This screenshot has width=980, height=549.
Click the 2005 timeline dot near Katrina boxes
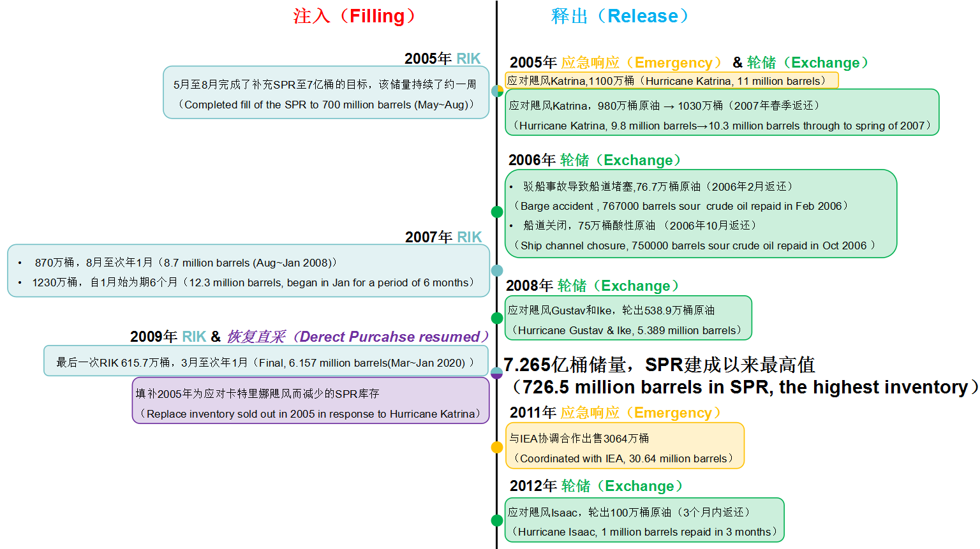tap(497, 91)
